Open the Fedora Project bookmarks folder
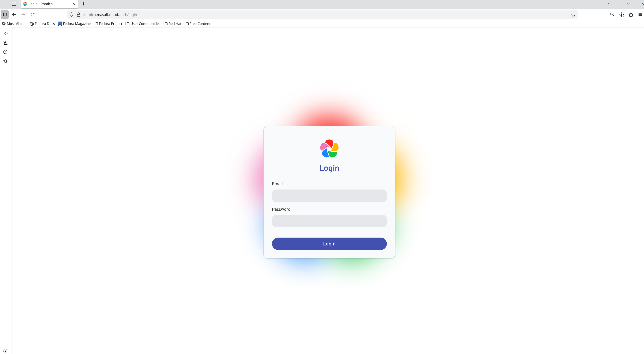The width and height of the screenshot is (644, 354). [108, 24]
